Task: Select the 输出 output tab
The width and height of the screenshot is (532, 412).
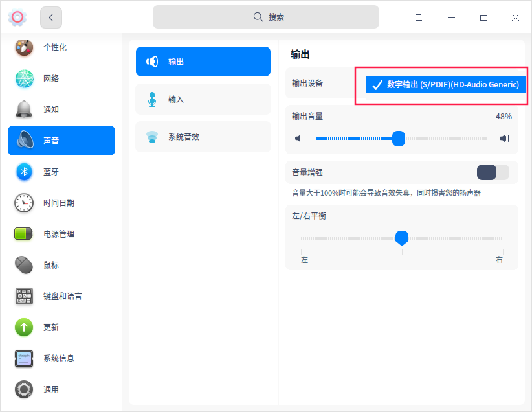Action: click(203, 62)
